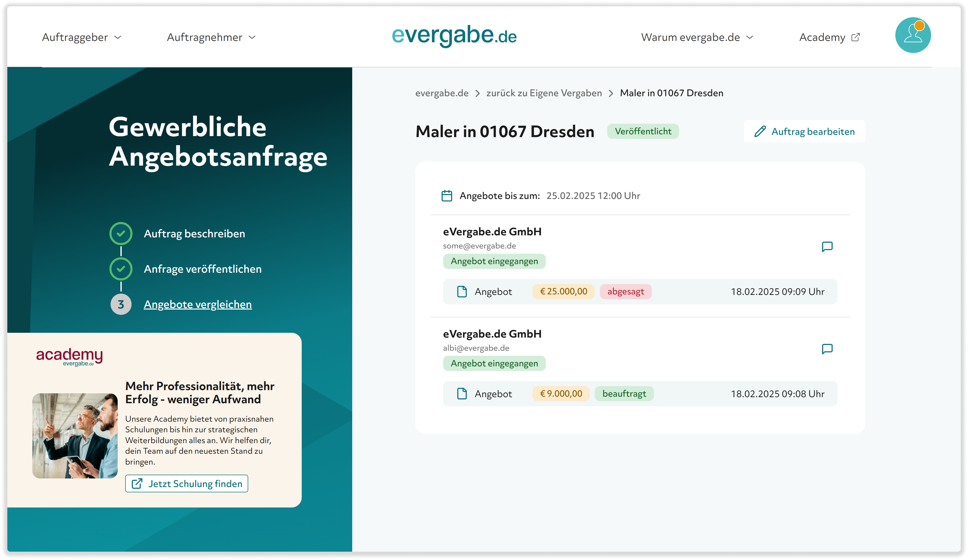
Task: Select the Anfrage veröffentlichen step label
Action: coord(203,269)
